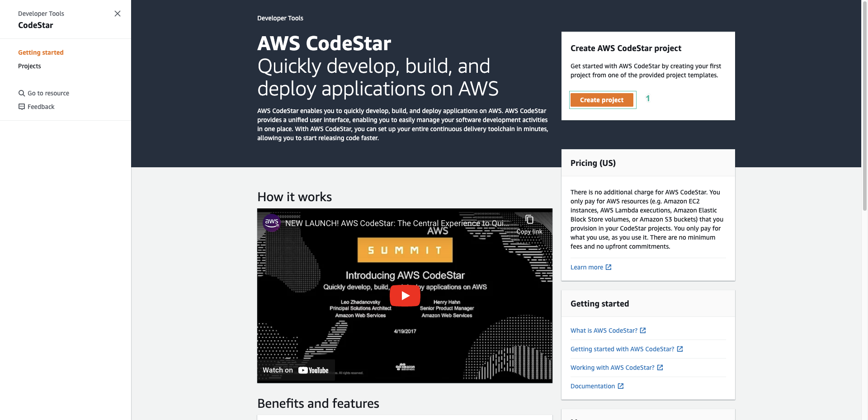This screenshot has height=420, width=868.
Task: Click external icon beside What is AWS CodeStar?
Action: tap(643, 330)
